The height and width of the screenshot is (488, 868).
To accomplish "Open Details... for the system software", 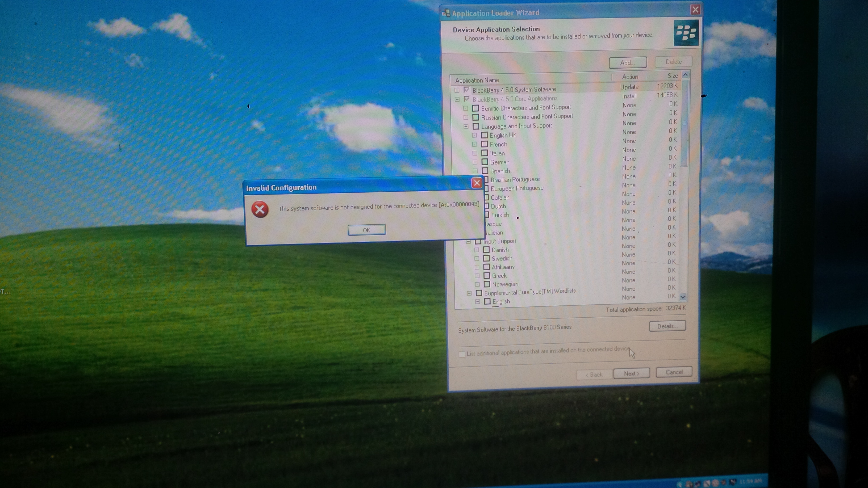I will click(667, 326).
